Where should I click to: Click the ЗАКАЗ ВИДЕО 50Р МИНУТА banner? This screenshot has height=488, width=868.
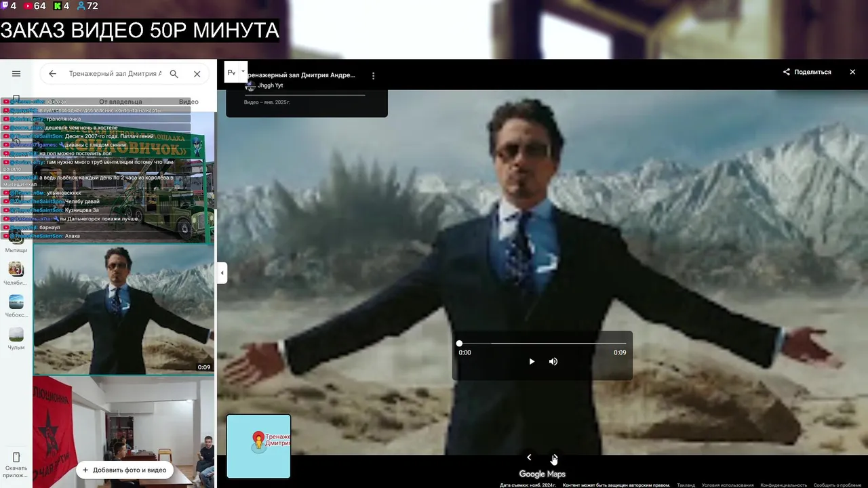[x=140, y=30]
